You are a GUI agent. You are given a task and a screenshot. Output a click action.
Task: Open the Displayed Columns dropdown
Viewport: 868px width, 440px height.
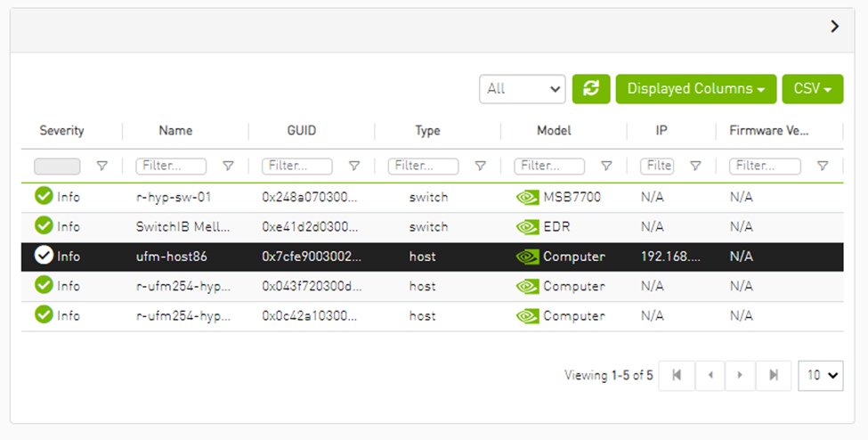695,89
